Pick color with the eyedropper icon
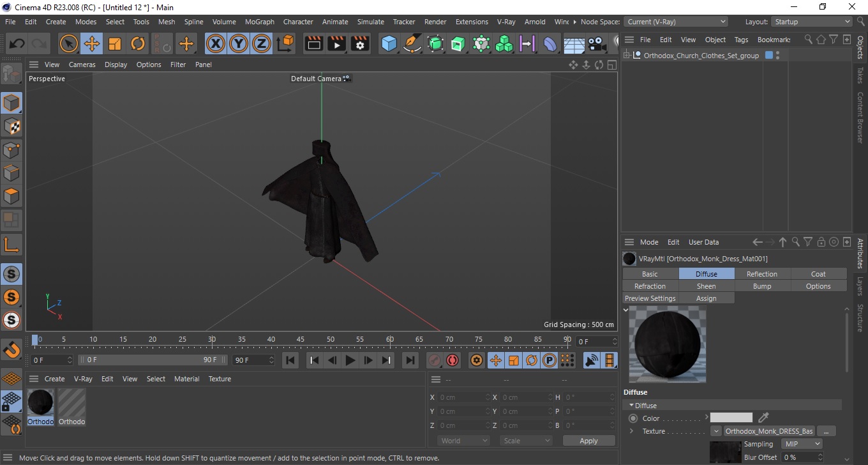The height and width of the screenshot is (465, 868). 763,418
